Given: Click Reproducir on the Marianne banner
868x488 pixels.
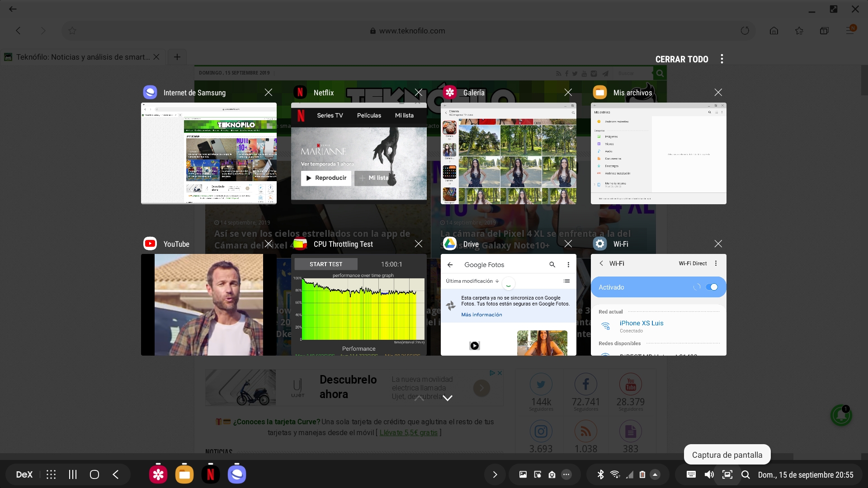Looking at the screenshot, I should (x=326, y=178).
